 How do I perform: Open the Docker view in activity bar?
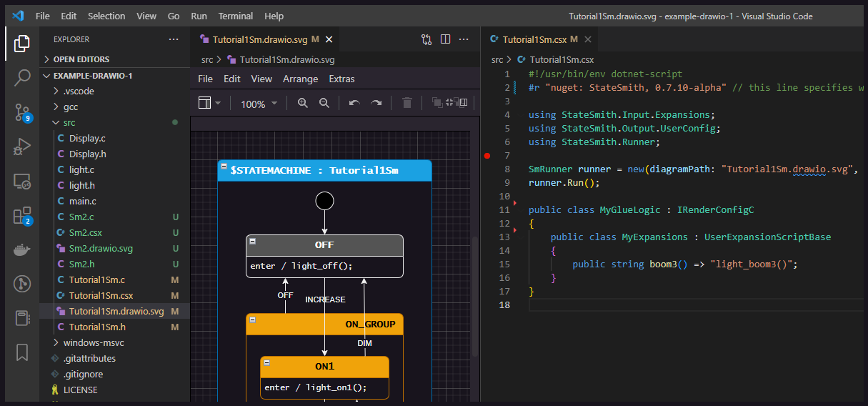point(22,250)
